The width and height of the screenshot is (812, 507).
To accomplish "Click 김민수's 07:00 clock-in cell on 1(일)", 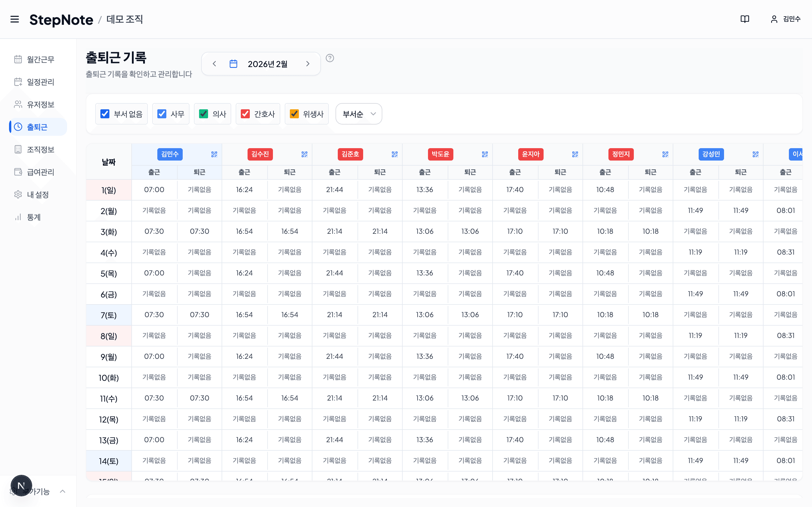I will [154, 190].
